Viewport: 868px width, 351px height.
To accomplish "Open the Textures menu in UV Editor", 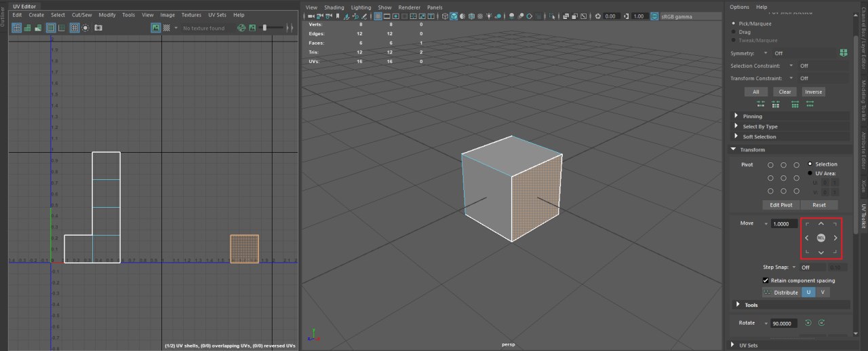I will (191, 15).
